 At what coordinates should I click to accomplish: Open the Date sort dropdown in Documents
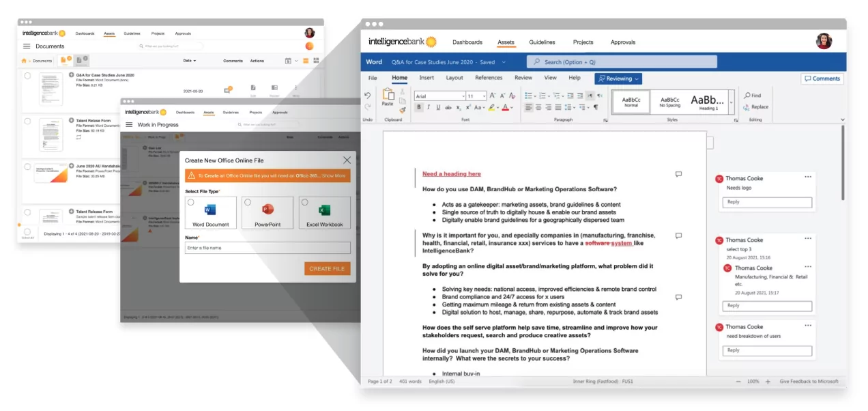190,61
